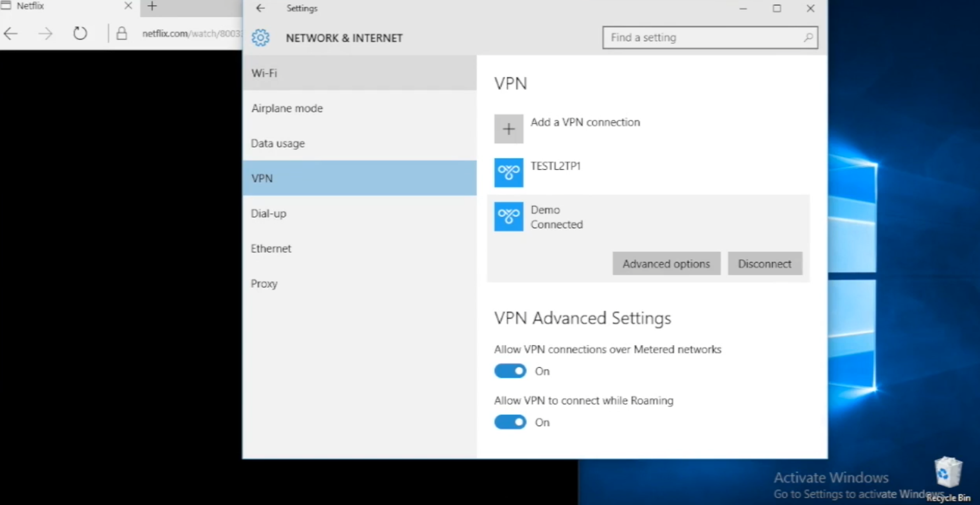Select the Demo VPN connection icon
Viewport: 980px width, 505px height.
pyautogui.click(x=509, y=217)
